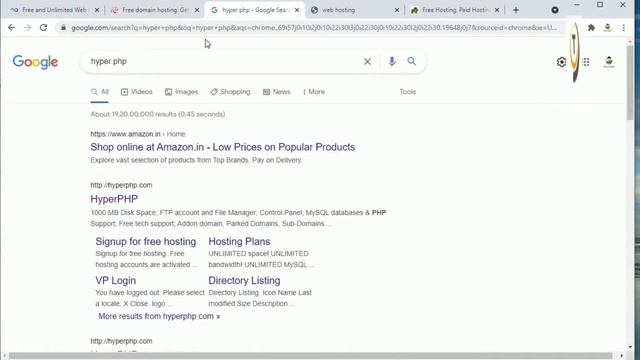Screen dimensions: 640x360
Task: Go to Google home via the logo
Action: click(35, 62)
